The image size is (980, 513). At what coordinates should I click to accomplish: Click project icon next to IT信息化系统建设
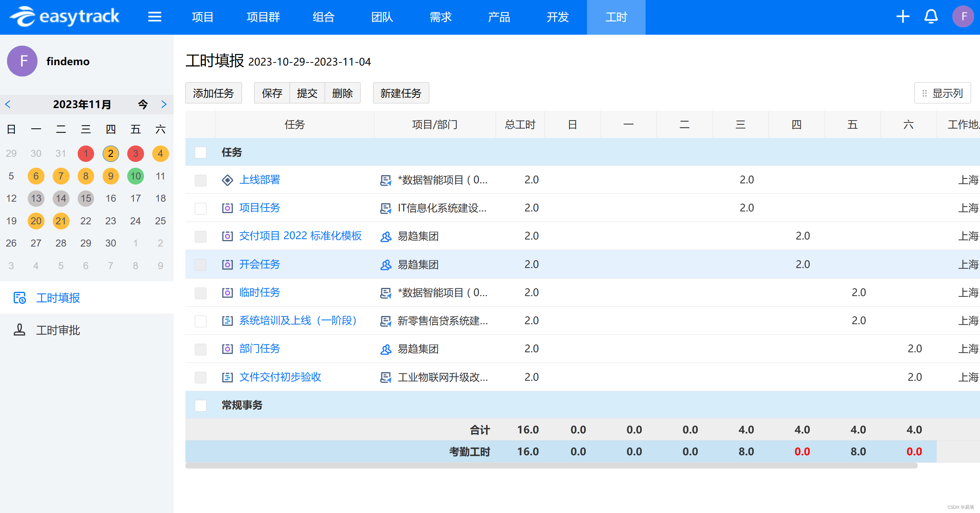[386, 208]
